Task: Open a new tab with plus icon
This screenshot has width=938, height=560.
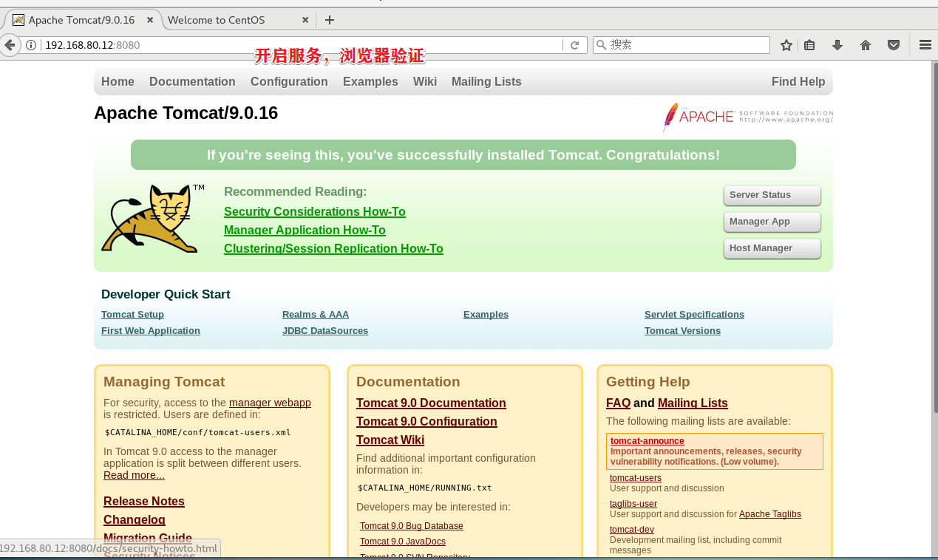Action: pos(330,20)
